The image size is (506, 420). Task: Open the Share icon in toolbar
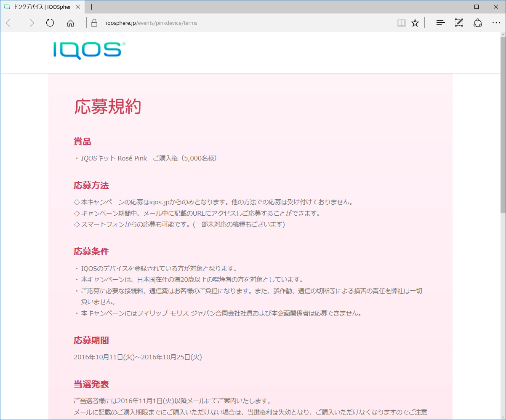(x=477, y=23)
